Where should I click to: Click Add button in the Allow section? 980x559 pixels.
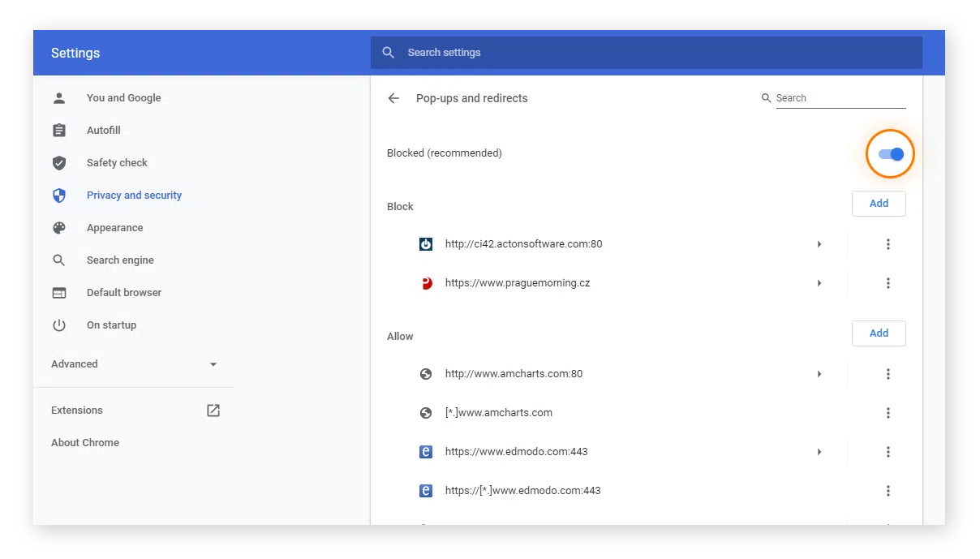pos(879,333)
